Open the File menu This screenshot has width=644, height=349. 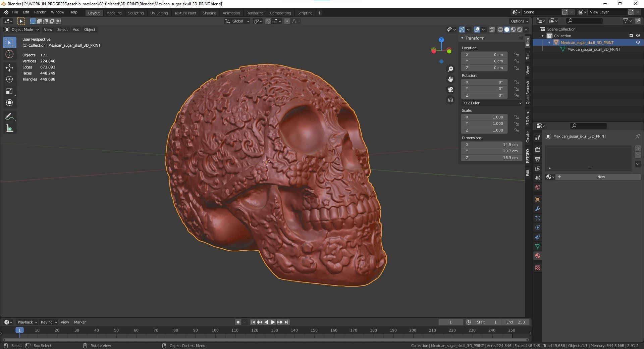point(15,12)
